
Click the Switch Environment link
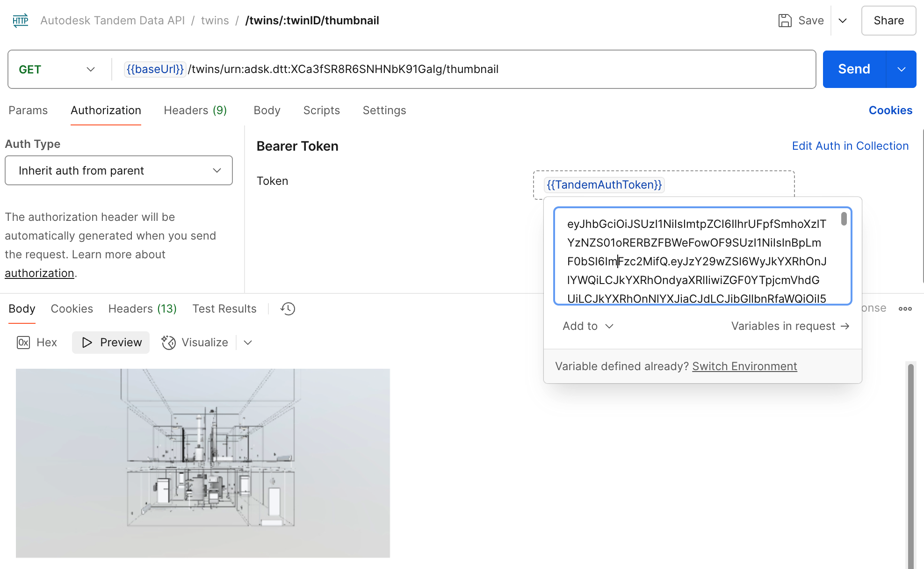744,366
